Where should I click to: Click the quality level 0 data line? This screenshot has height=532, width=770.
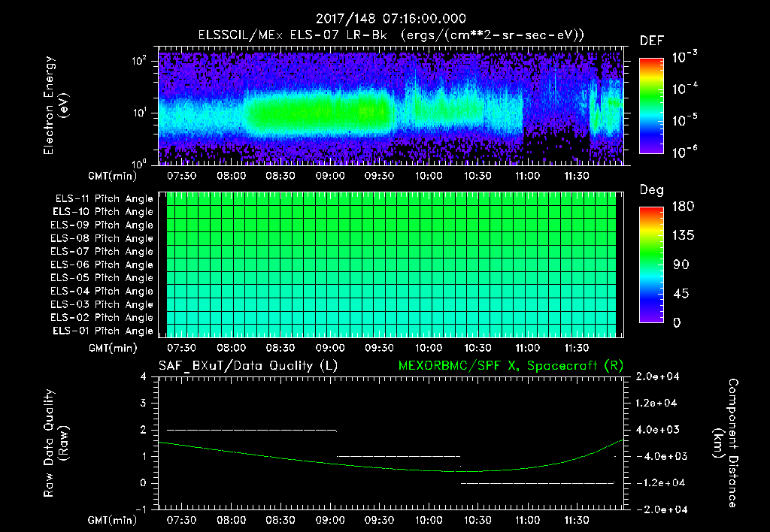537,483
